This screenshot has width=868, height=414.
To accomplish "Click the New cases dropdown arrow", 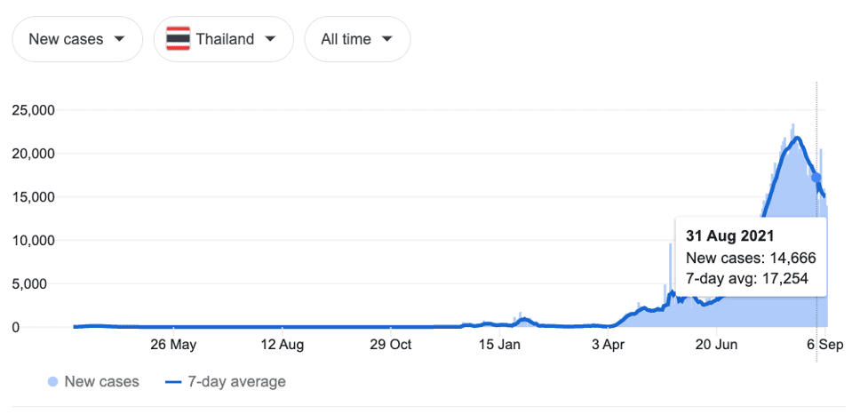I will coord(118,39).
